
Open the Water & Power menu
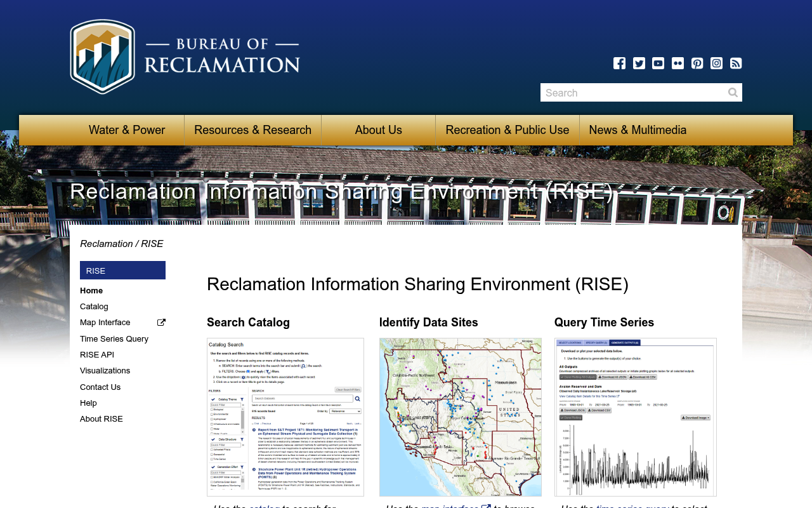[x=127, y=130]
